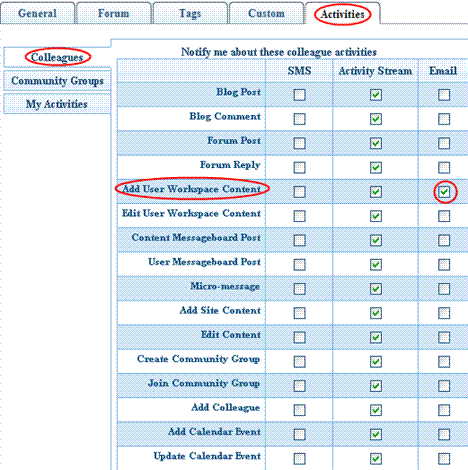Screen dimensions: 468x470
Task: Check Email for Add Calendar Event
Action: click(x=444, y=434)
